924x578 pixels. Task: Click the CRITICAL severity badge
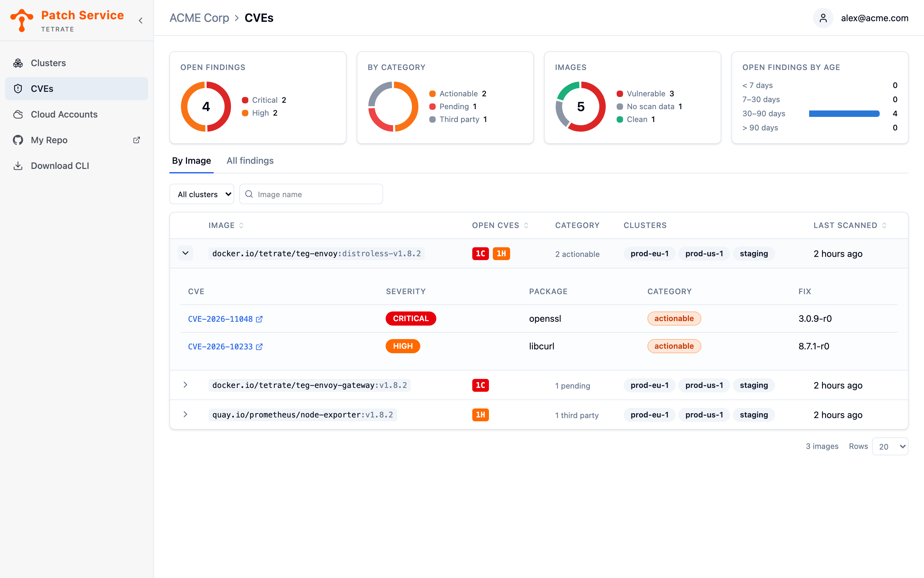(411, 319)
